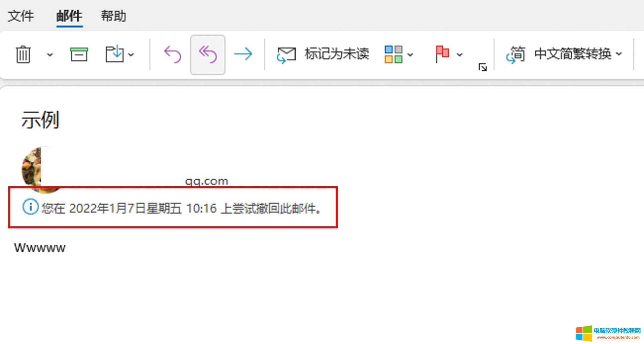Image resolution: width=644 pixels, height=344 pixels.
Task: Toggle the red follow-up flag
Action: (442, 54)
